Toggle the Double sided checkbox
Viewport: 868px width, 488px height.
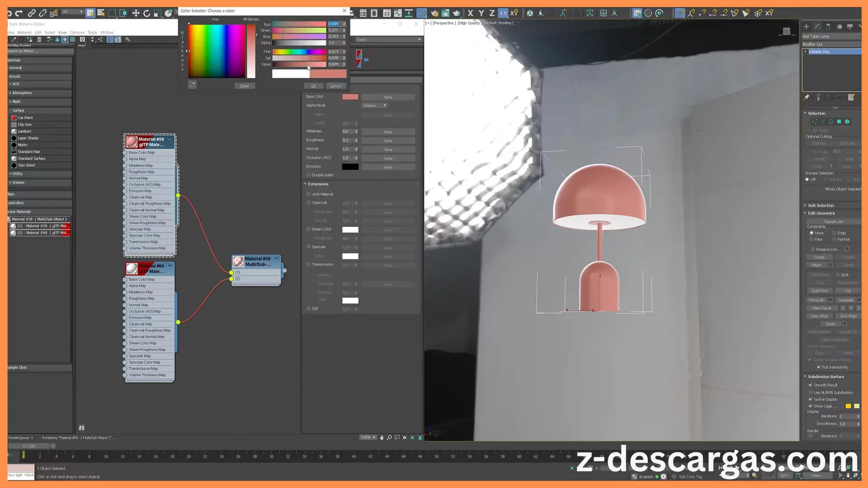pyautogui.click(x=309, y=175)
